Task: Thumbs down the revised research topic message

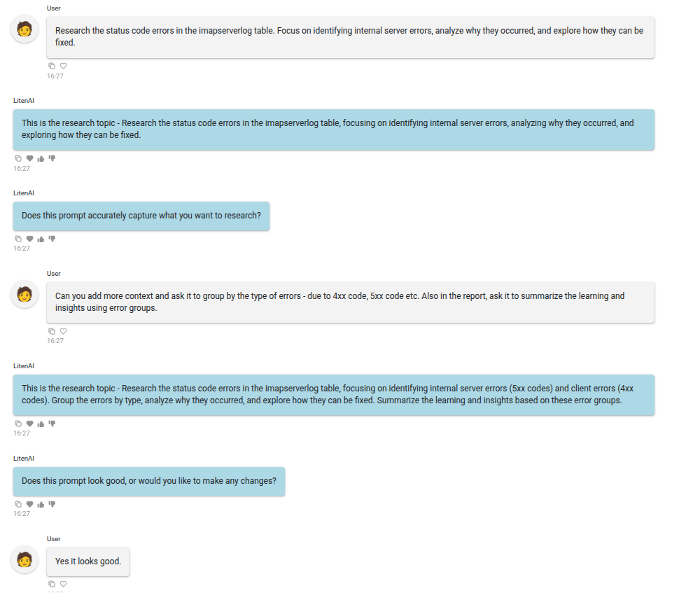Action: click(x=52, y=424)
